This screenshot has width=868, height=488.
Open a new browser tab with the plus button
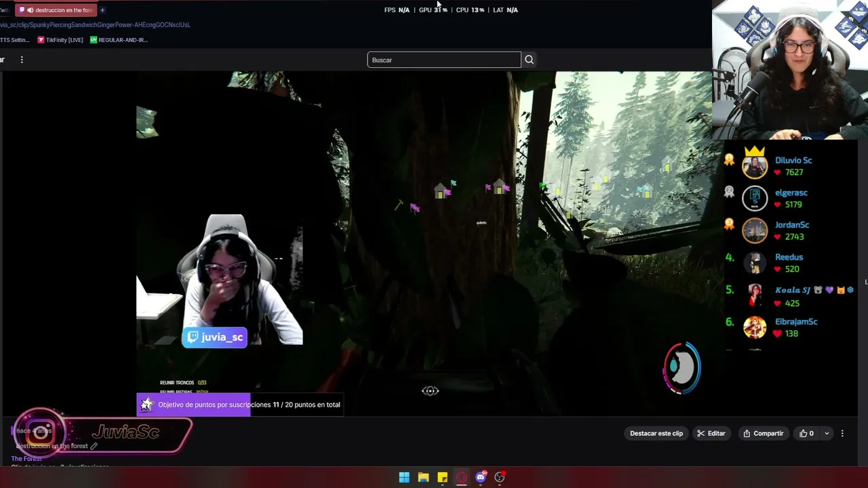tap(102, 10)
